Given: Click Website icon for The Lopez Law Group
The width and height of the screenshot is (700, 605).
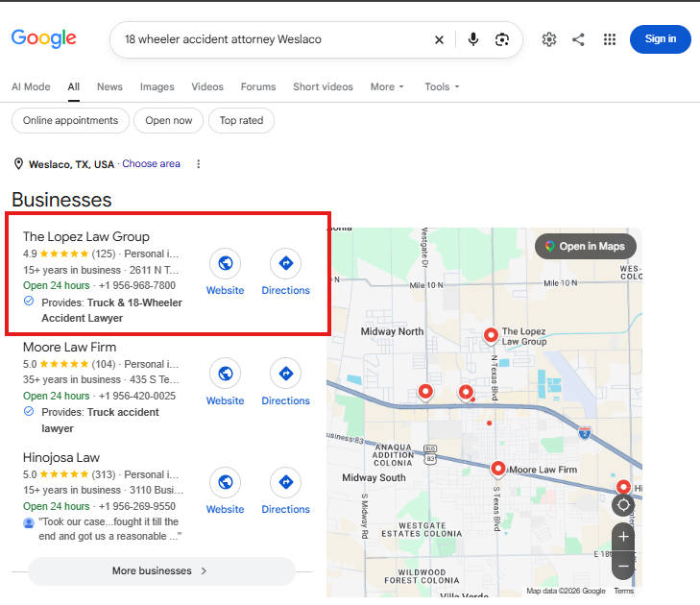Looking at the screenshot, I should tap(225, 263).
